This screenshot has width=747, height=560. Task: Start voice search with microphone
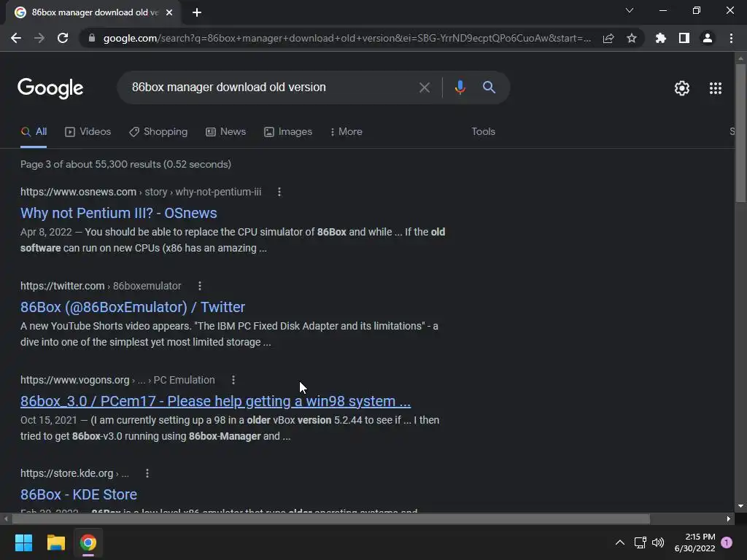(460, 87)
